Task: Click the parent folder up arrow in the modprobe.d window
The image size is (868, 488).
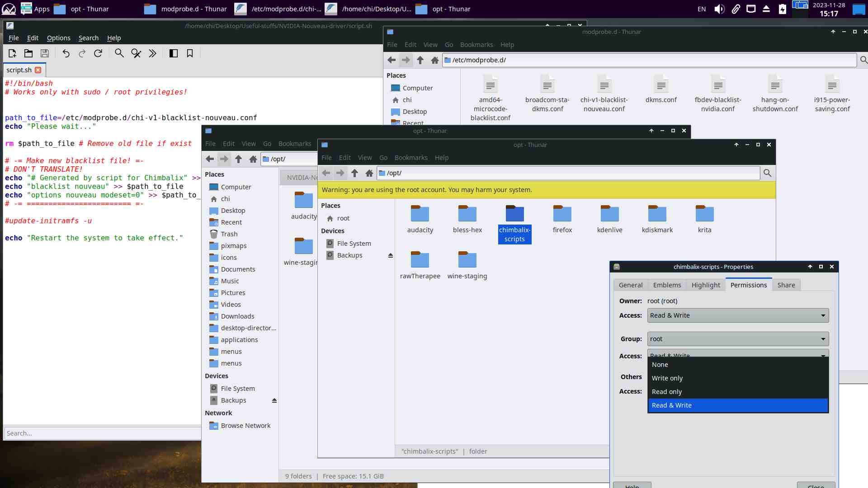Action: [x=420, y=60]
